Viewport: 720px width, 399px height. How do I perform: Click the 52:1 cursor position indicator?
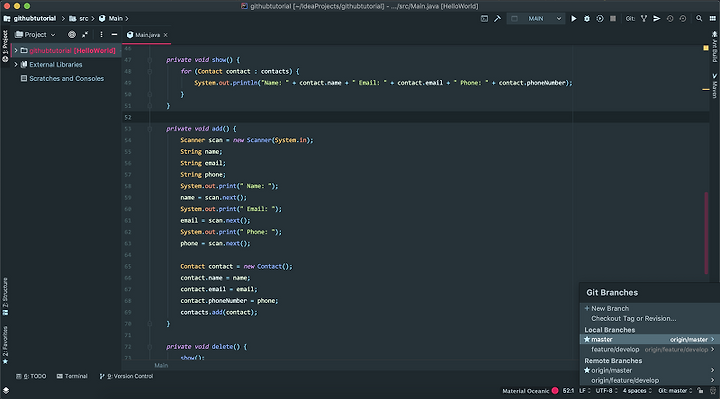point(568,391)
